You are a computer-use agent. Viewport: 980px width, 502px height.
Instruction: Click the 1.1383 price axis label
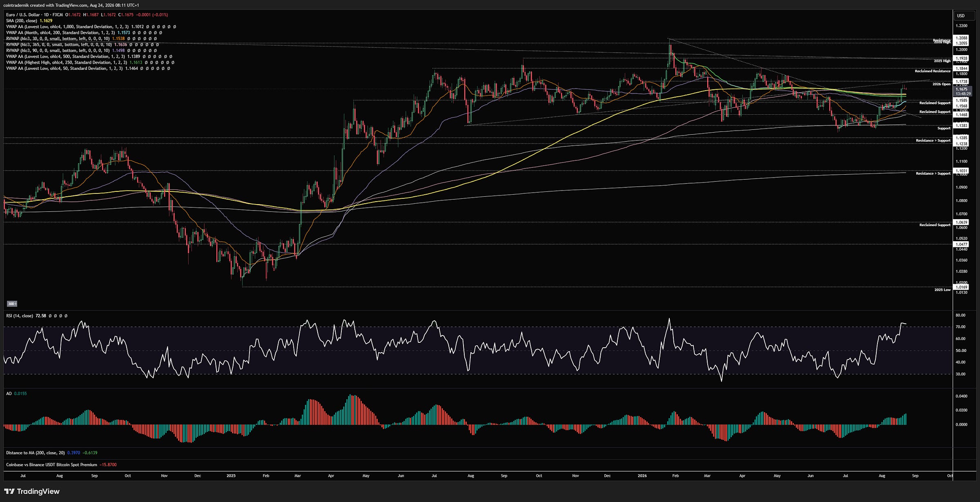tap(961, 126)
